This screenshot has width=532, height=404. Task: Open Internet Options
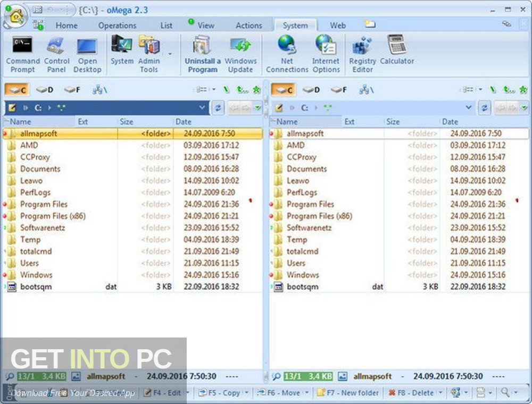(326, 54)
